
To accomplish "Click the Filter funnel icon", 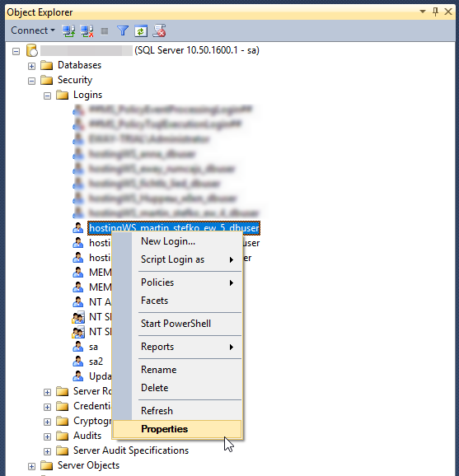I will [x=123, y=30].
